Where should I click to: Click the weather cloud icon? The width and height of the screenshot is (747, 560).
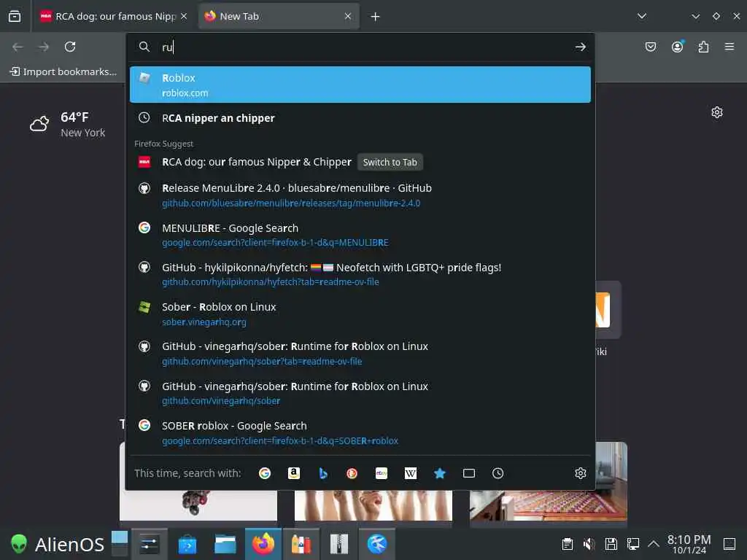[x=39, y=124]
